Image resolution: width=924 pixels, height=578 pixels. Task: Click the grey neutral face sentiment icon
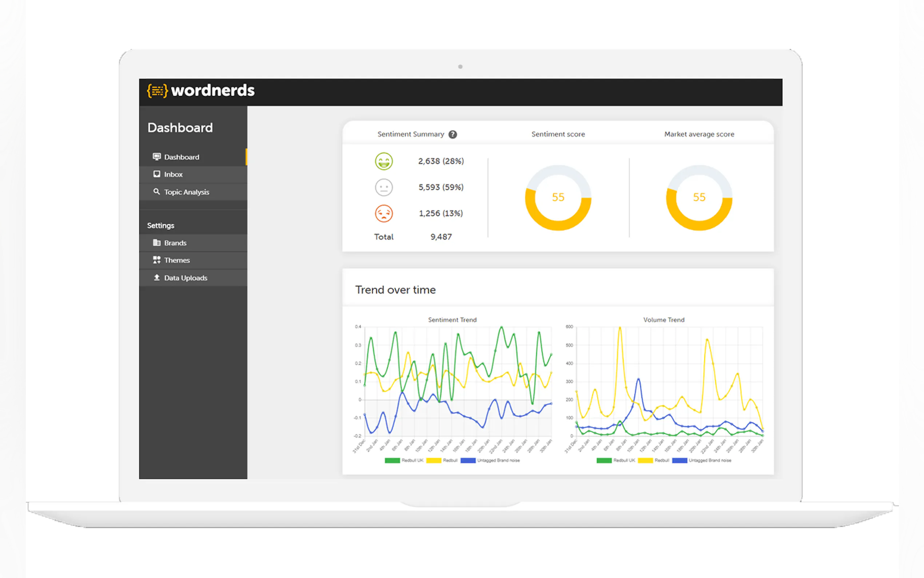(x=383, y=187)
